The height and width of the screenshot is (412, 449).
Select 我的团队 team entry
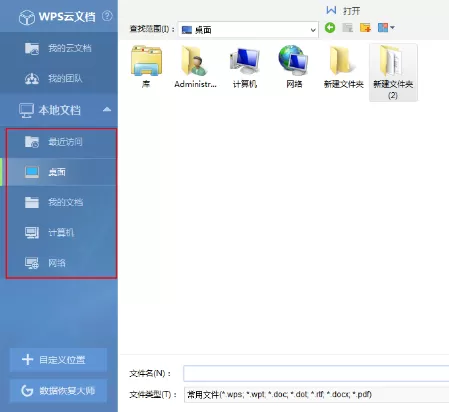point(59,78)
